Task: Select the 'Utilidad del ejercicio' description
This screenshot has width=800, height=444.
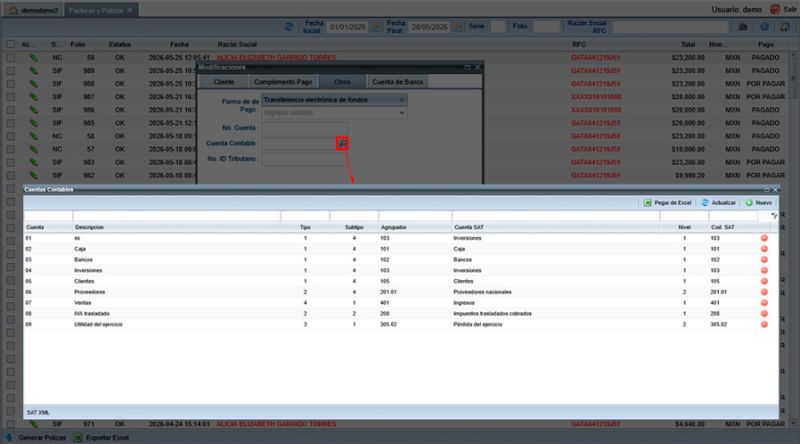Action: pyautogui.click(x=98, y=324)
